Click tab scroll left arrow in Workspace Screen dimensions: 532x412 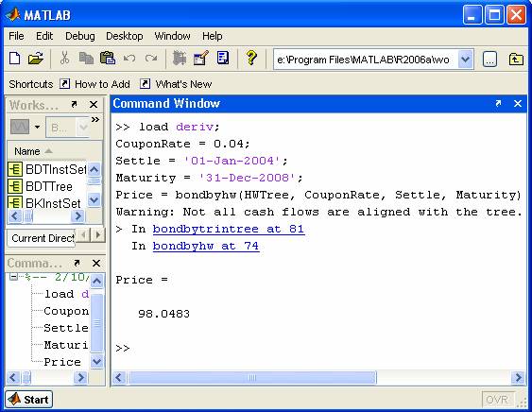84,234
